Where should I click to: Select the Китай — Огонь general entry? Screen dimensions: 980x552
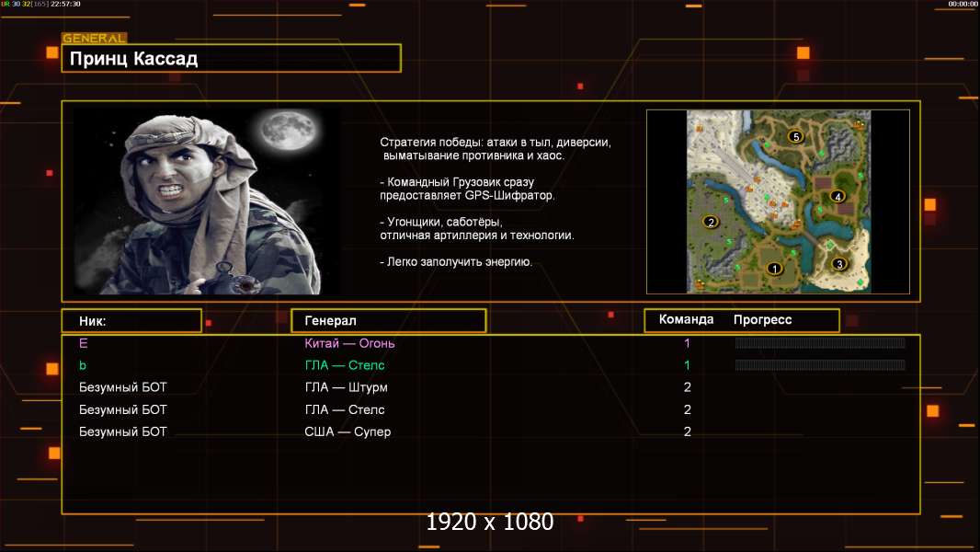349,343
